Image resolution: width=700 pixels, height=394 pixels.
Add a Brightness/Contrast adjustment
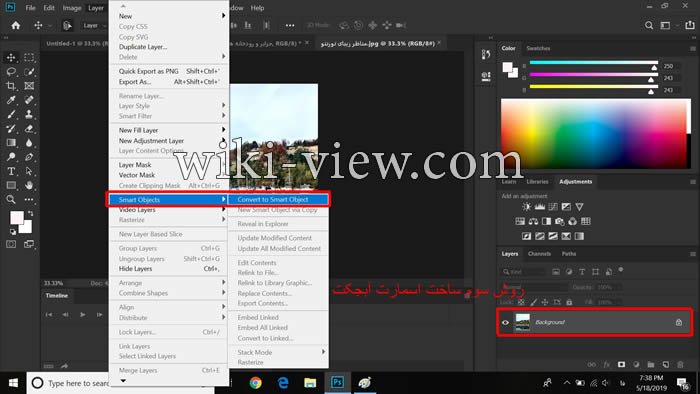pos(527,207)
